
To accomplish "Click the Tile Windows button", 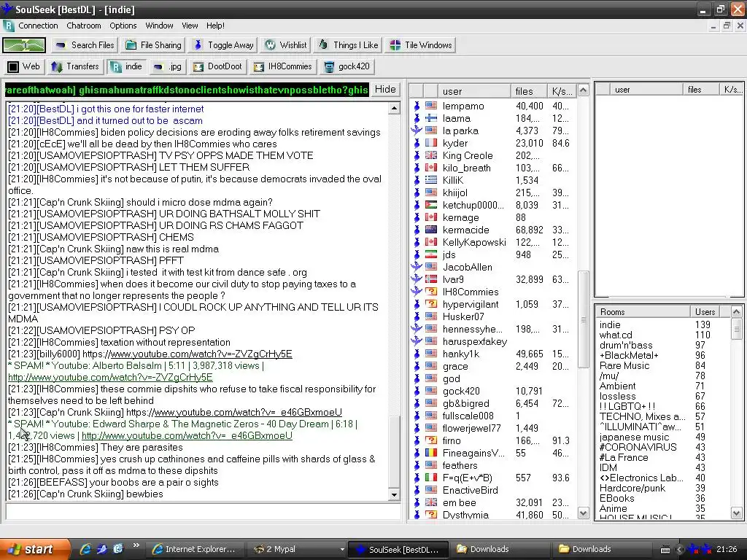I will click(x=421, y=45).
